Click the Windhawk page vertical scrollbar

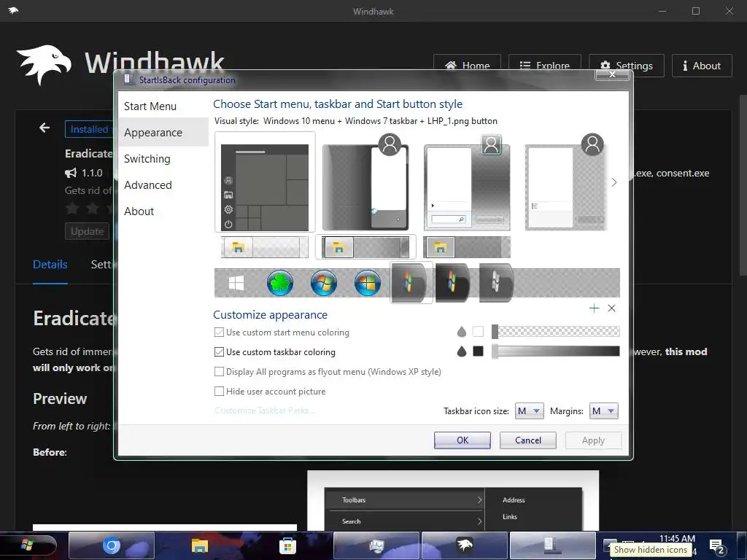pyautogui.click(x=743, y=184)
